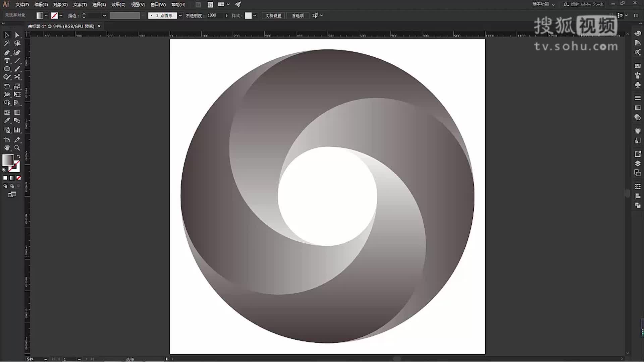The width and height of the screenshot is (644, 362).
Task: Click the 文档设置 button
Action: (273, 16)
